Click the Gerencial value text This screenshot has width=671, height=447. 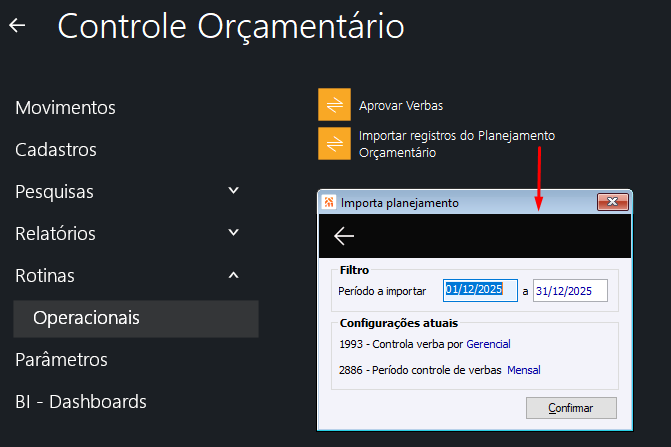click(x=488, y=344)
